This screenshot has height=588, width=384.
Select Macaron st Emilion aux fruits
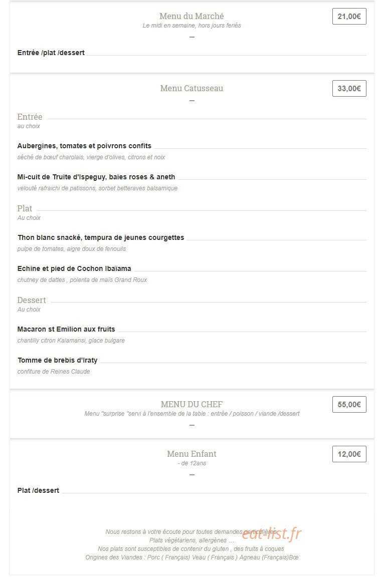[x=66, y=329]
